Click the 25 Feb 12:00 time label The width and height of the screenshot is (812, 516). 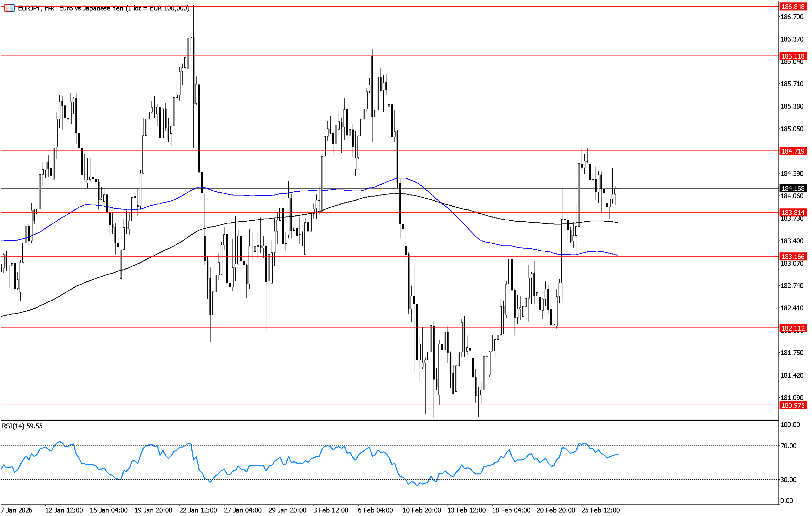coord(600,510)
